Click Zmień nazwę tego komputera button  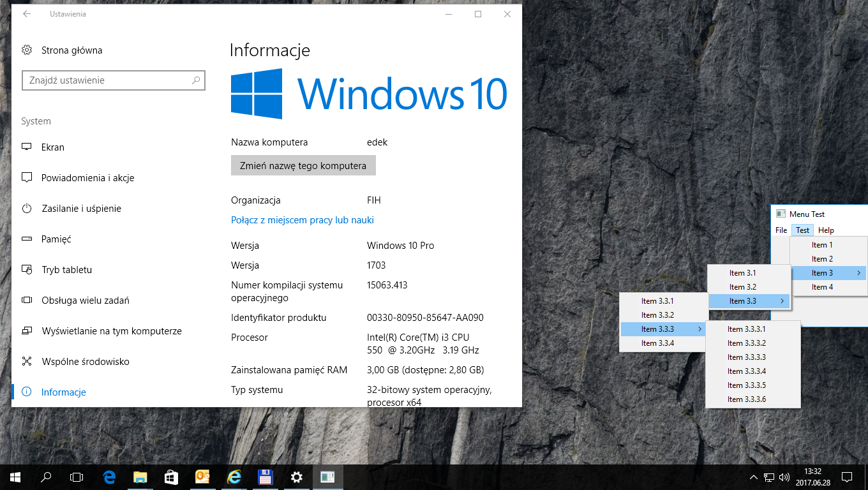coord(303,165)
